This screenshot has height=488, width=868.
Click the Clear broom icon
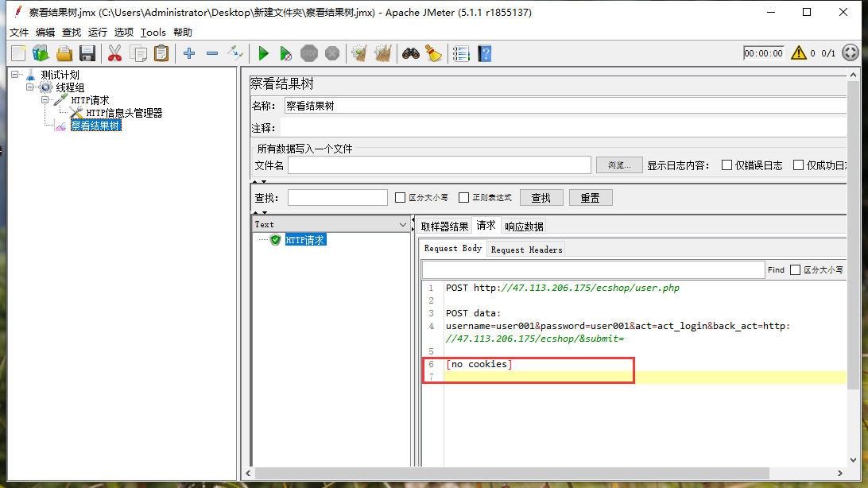(360, 54)
